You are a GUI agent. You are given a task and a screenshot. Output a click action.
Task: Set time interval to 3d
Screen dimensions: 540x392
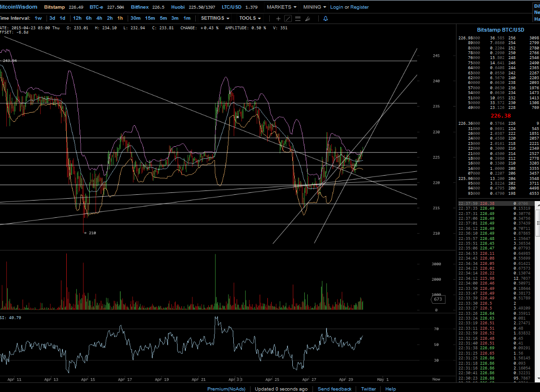52,18
